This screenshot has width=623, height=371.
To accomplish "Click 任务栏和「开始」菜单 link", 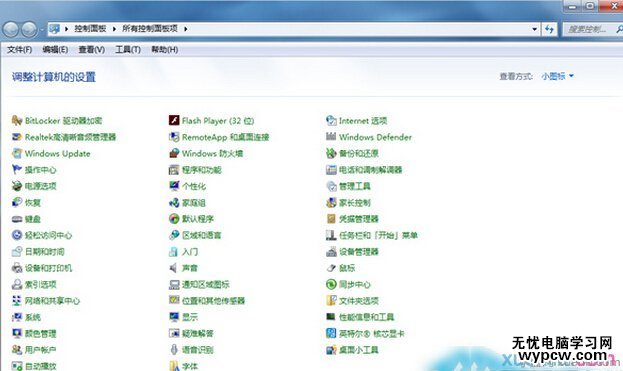I will click(x=378, y=235).
